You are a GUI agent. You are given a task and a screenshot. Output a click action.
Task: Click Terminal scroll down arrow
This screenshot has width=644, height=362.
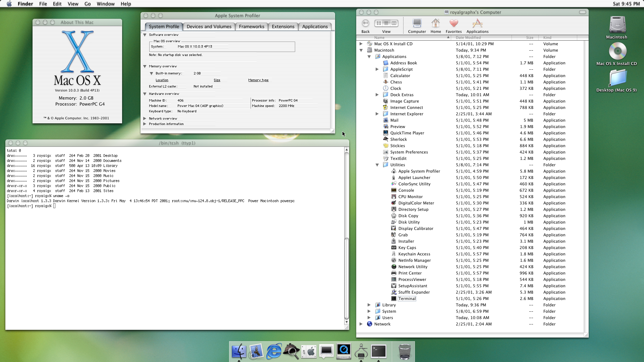point(346,322)
